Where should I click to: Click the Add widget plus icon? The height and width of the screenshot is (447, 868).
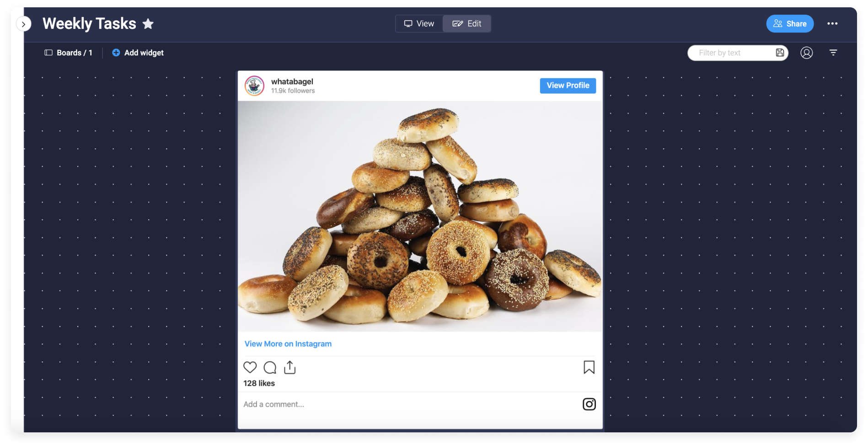(116, 53)
